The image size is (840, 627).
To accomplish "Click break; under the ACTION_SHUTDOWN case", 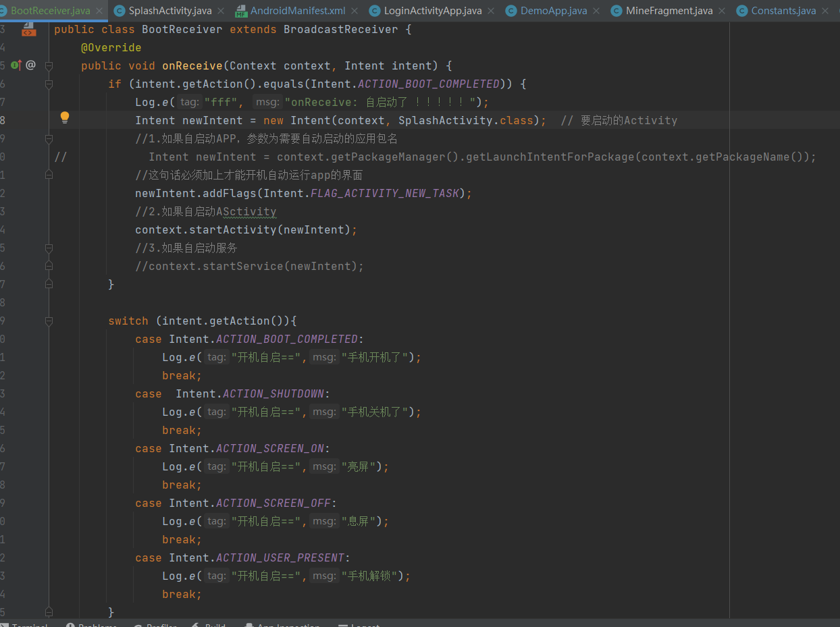I will click(x=182, y=431).
